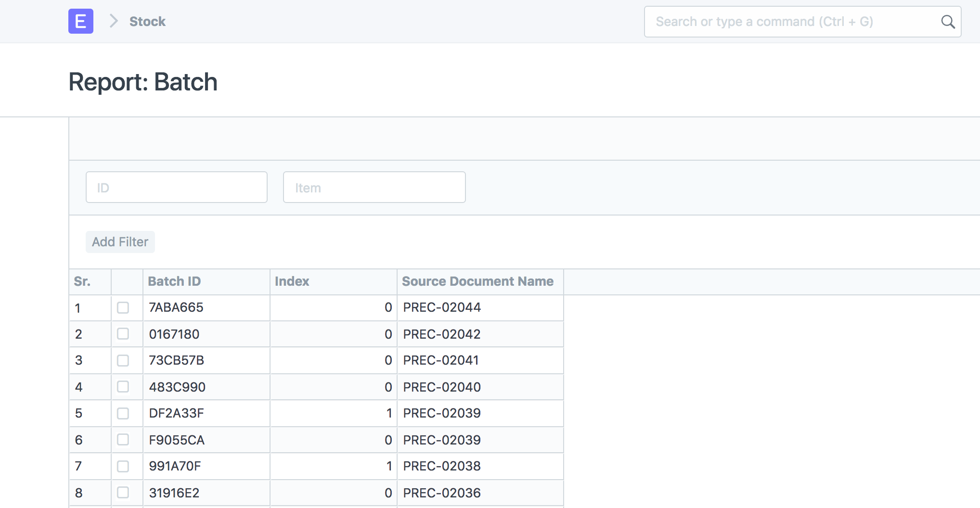980x508 pixels.
Task: Select the checkbox for batch 7ABA665
Action: (x=124, y=308)
